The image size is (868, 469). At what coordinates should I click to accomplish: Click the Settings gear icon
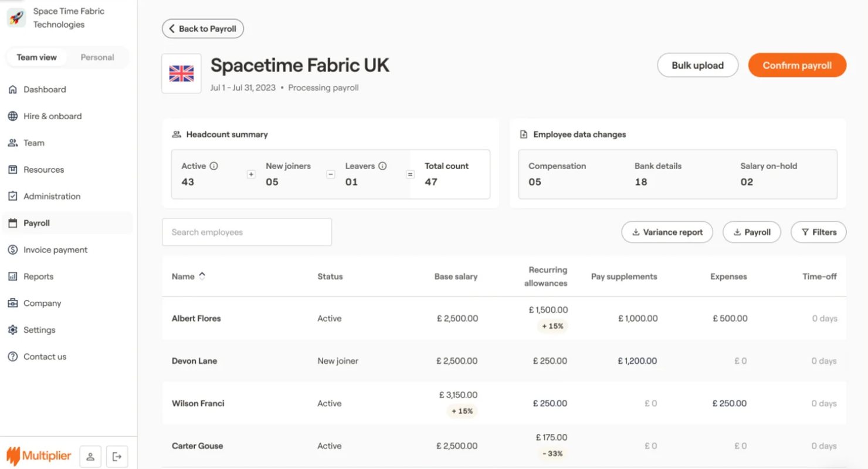tap(13, 330)
